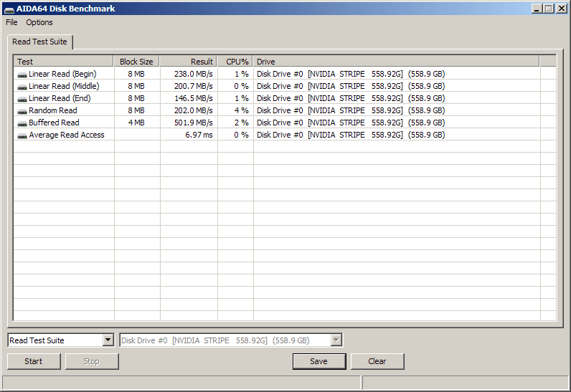
Task: Click the Average Read Access disk icon
Action: (22, 135)
